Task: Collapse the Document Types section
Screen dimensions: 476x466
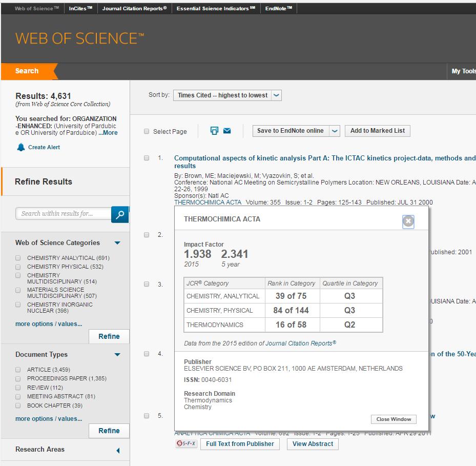Action: 117,355
